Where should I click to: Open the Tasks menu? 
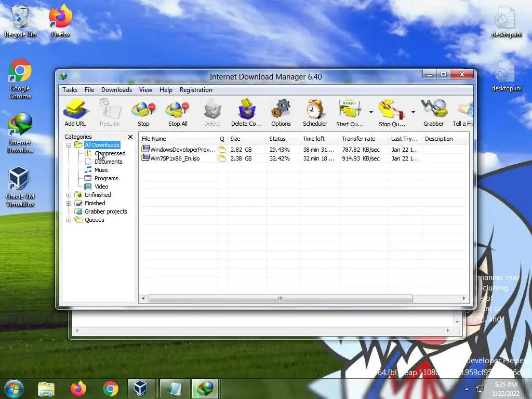click(x=70, y=90)
